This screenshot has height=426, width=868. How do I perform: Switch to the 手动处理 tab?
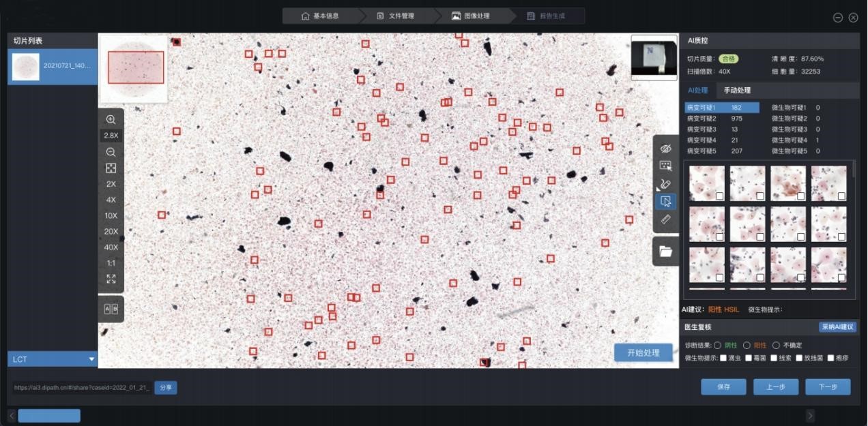click(x=737, y=91)
